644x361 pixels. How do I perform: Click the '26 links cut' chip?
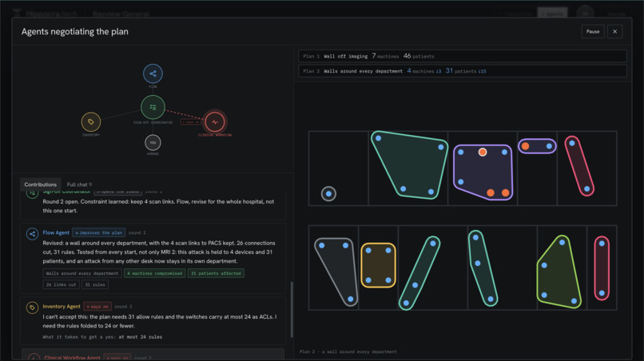[61, 284]
